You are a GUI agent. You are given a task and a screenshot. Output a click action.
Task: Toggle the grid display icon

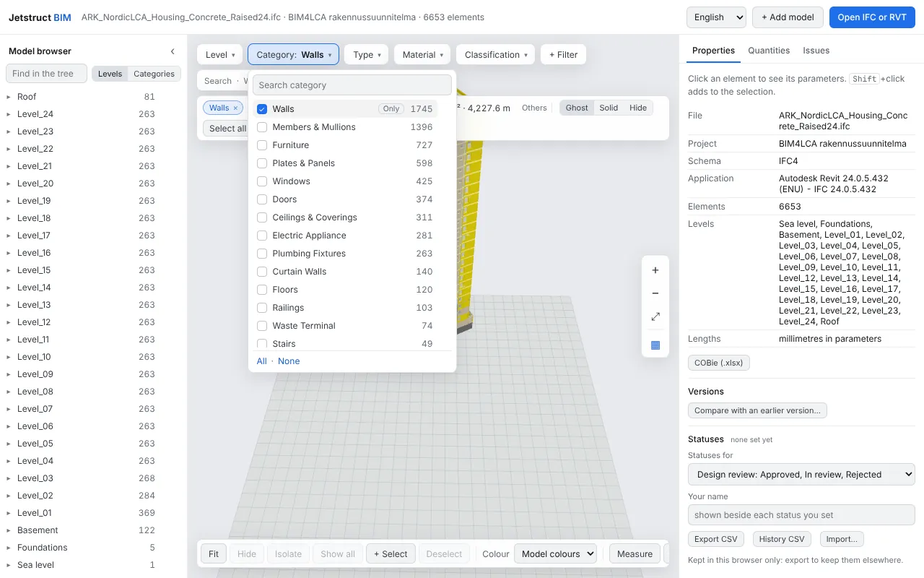[655, 345]
